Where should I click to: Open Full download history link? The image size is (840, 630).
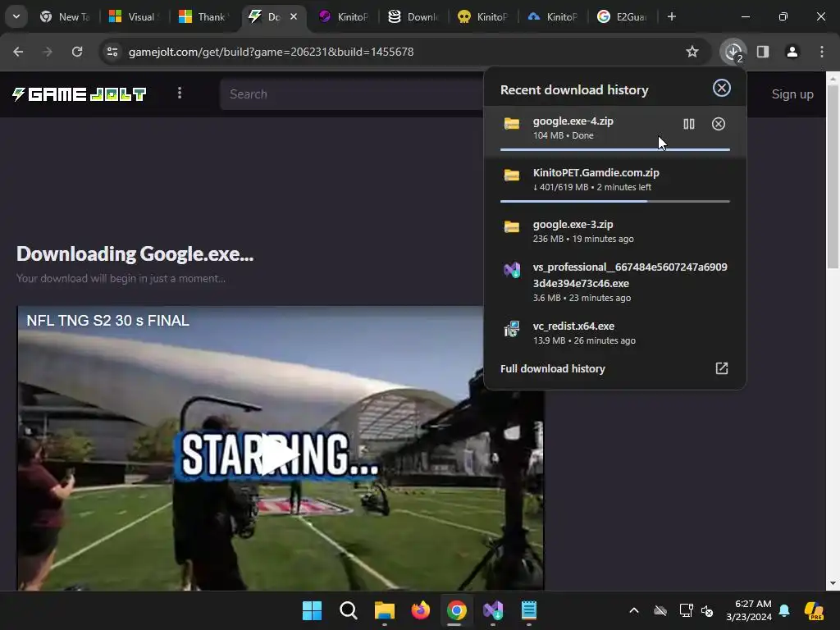(552, 368)
